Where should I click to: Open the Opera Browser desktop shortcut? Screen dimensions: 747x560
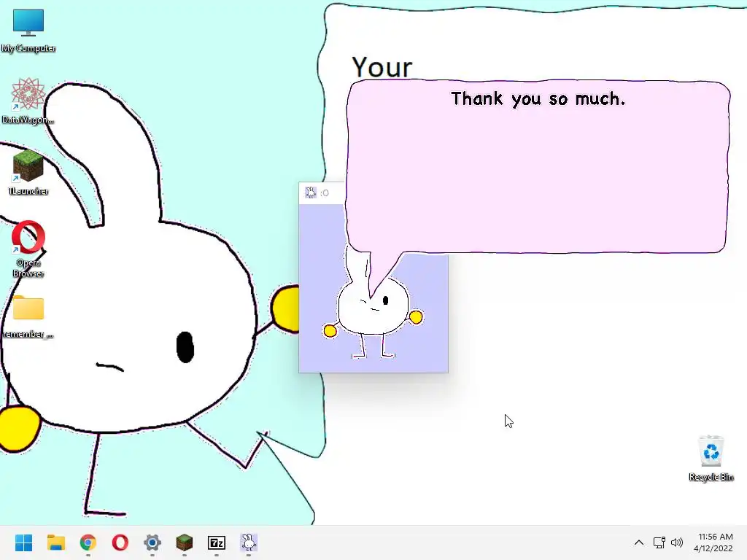click(x=28, y=249)
